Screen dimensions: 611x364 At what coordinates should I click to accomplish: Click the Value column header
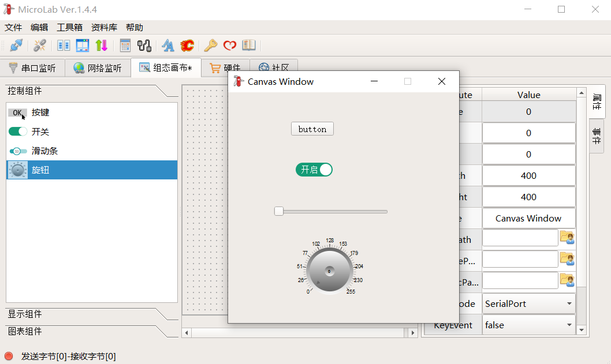pyautogui.click(x=529, y=95)
